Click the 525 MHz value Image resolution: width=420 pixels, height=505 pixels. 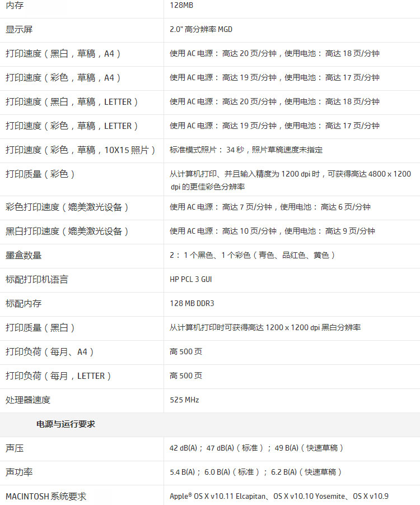click(x=184, y=400)
